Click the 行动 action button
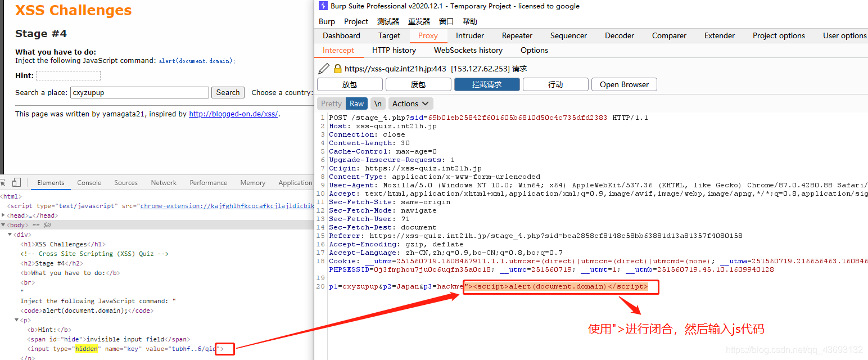Screen dimensions: 868x360 pos(555,84)
